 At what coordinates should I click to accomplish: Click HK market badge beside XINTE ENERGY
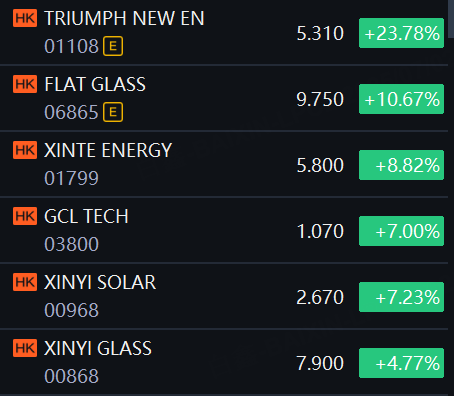pyautogui.click(x=25, y=150)
